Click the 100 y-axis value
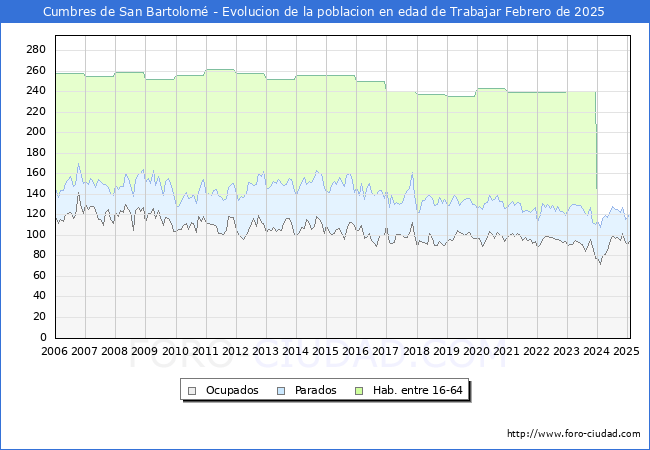The height and width of the screenshot is (450, 650). point(36,235)
